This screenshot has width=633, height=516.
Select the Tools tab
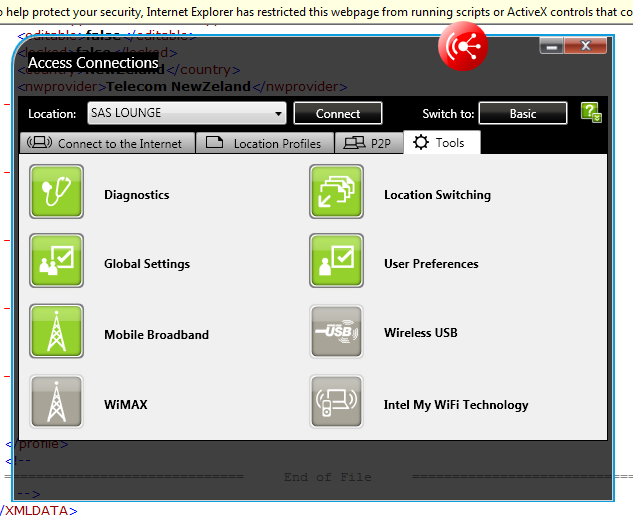442,142
